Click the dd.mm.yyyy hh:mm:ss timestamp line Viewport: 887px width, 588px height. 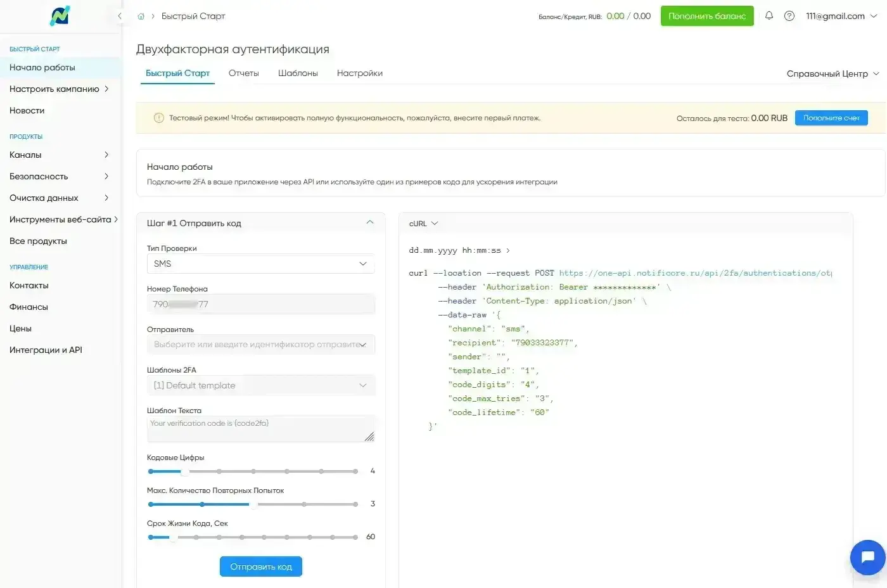click(x=459, y=250)
